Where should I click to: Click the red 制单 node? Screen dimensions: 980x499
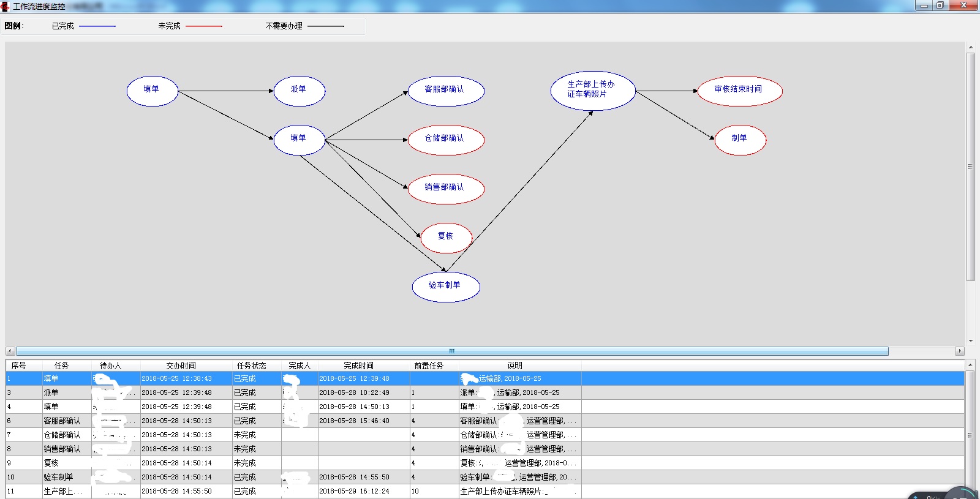tap(740, 140)
